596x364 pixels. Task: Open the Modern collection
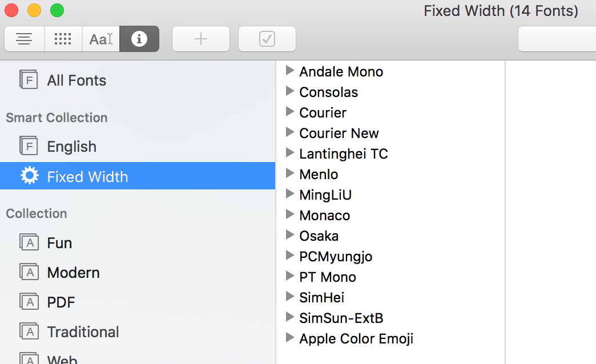click(x=73, y=273)
